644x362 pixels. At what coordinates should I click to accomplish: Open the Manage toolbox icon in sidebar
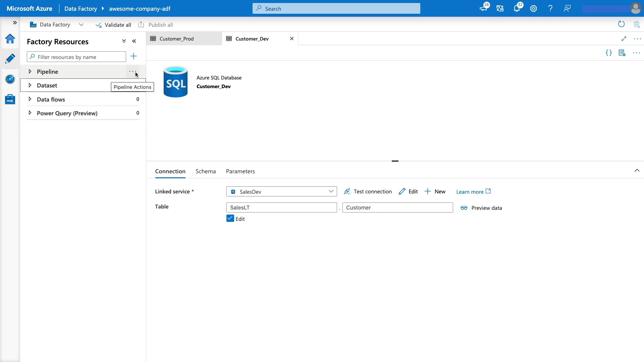pos(10,99)
